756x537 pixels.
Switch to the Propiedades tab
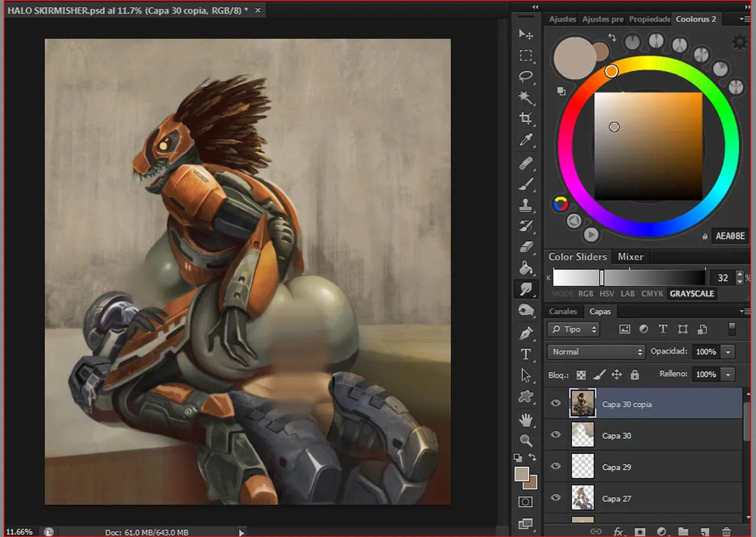click(650, 19)
